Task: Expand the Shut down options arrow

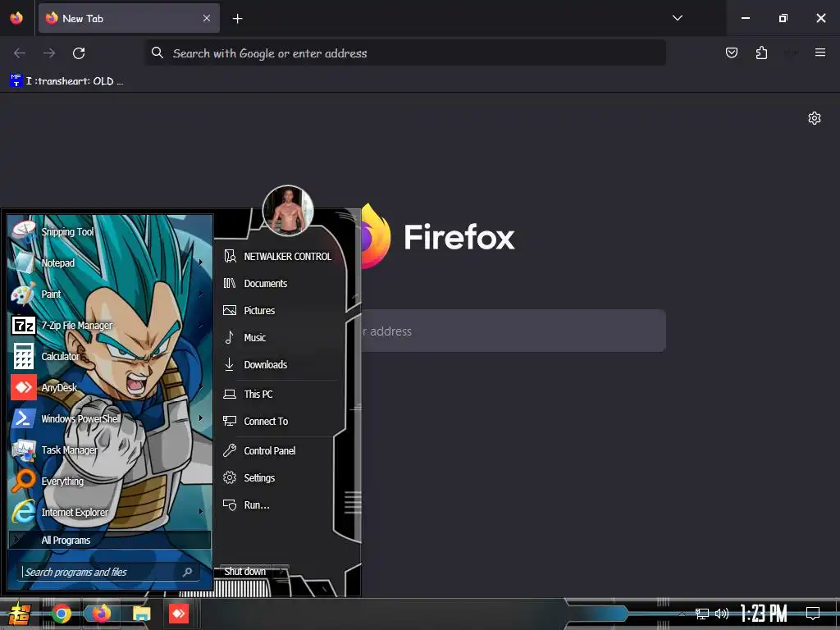Action: click(281, 571)
